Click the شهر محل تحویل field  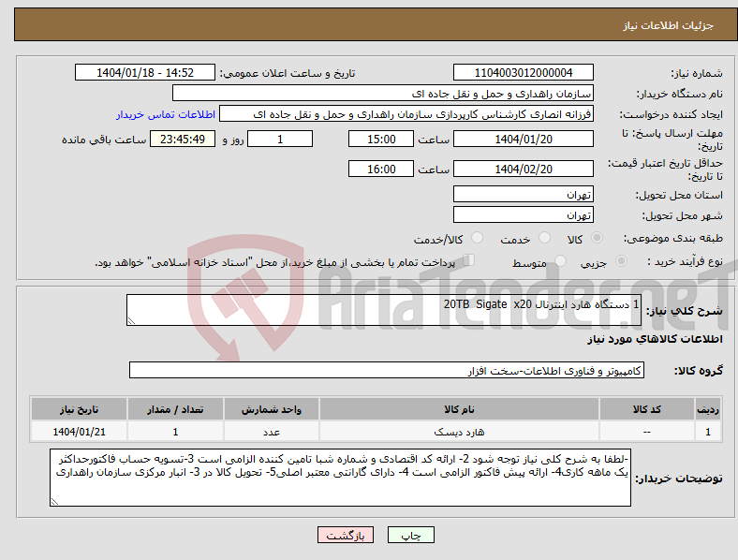coord(523,214)
